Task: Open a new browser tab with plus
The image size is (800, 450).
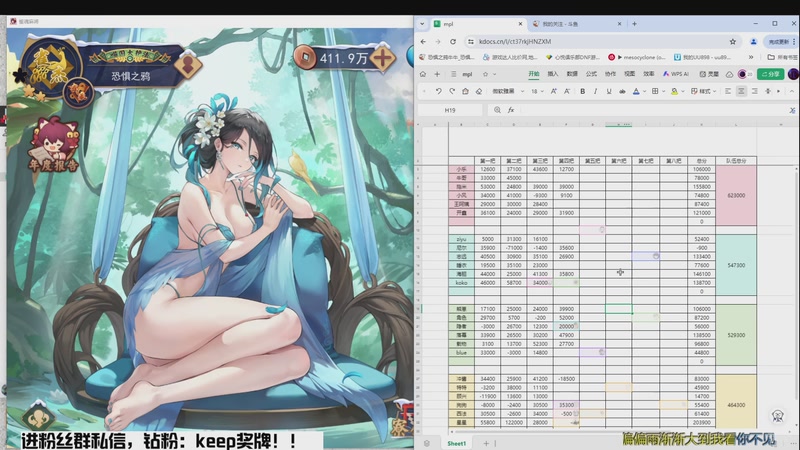Action: [x=634, y=23]
